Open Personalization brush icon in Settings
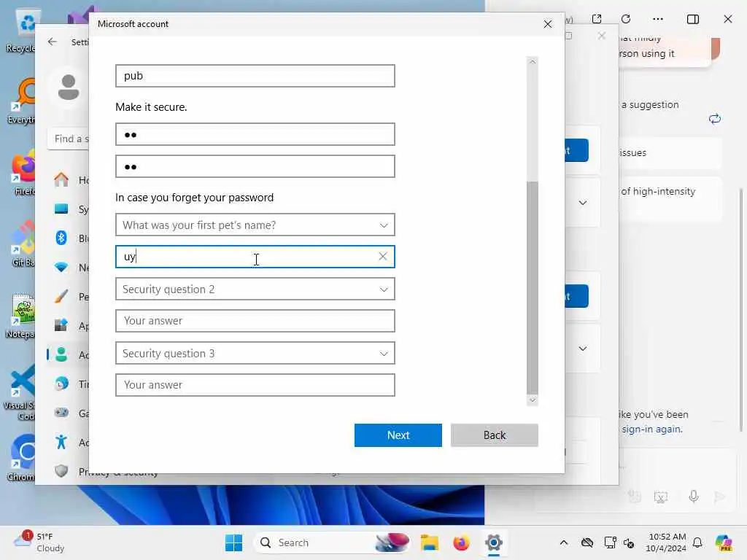This screenshot has height=560, width=747. coord(61,297)
